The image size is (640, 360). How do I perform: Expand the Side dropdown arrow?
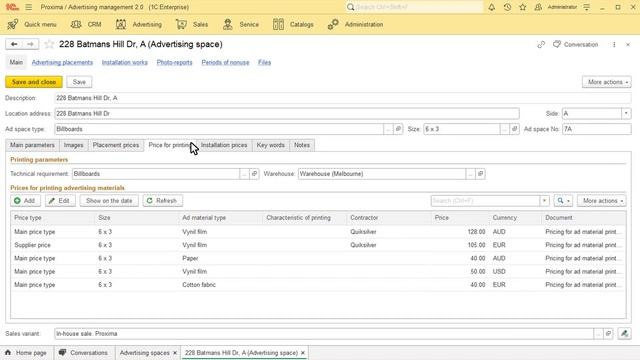click(x=626, y=113)
